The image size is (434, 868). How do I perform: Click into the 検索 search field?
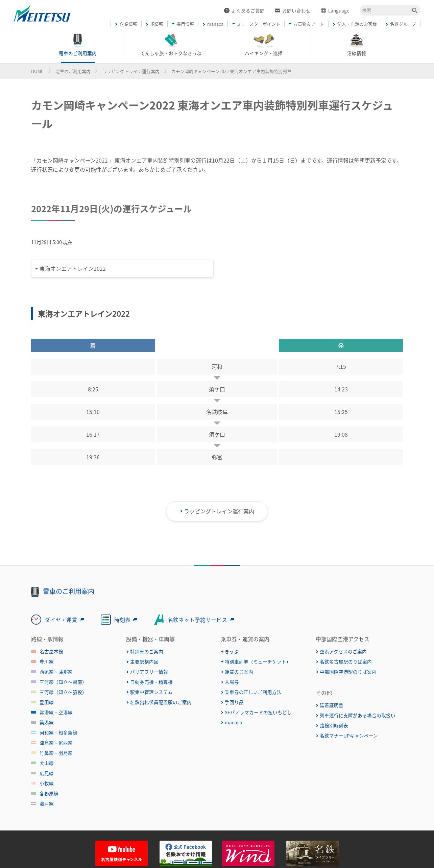[x=385, y=10]
